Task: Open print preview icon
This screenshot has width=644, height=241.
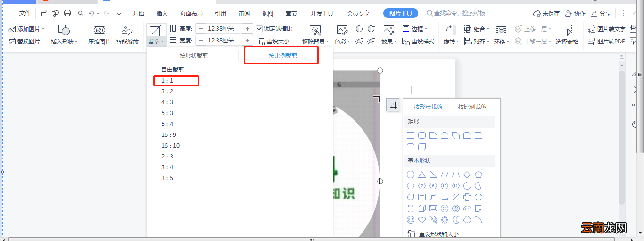Action: pyautogui.click(x=79, y=13)
